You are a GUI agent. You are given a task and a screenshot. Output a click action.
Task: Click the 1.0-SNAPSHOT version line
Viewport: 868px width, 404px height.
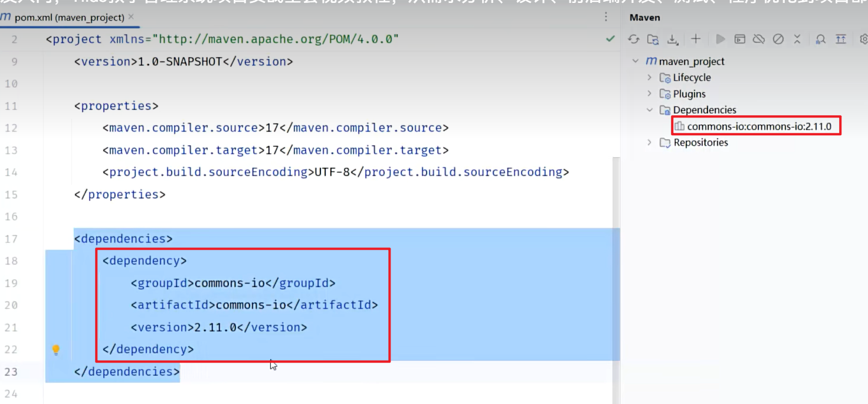[184, 61]
